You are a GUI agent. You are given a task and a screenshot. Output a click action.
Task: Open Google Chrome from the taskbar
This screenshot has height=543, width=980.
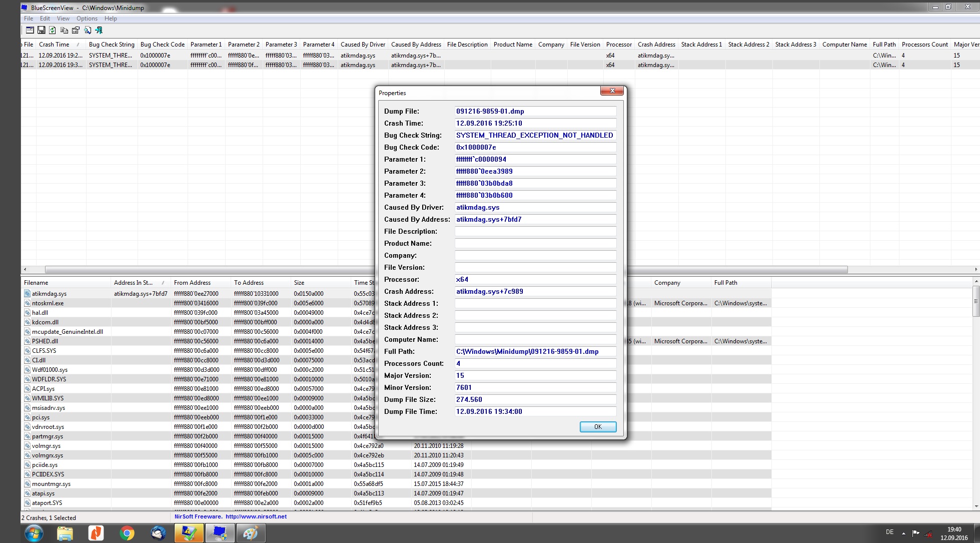point(127,533)
